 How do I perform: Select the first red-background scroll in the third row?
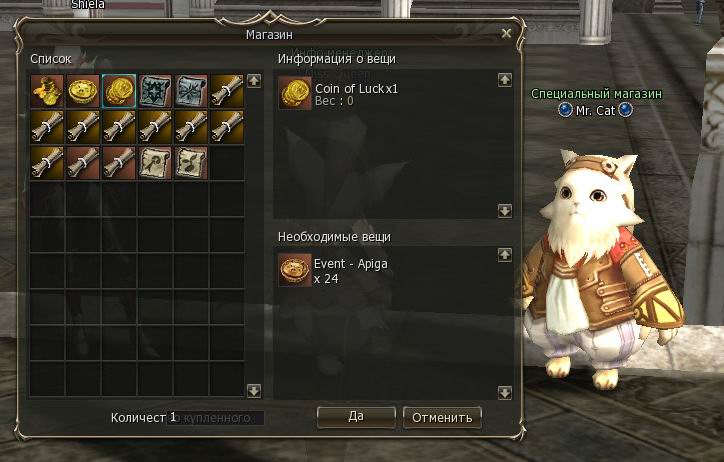tap(83, 163)
